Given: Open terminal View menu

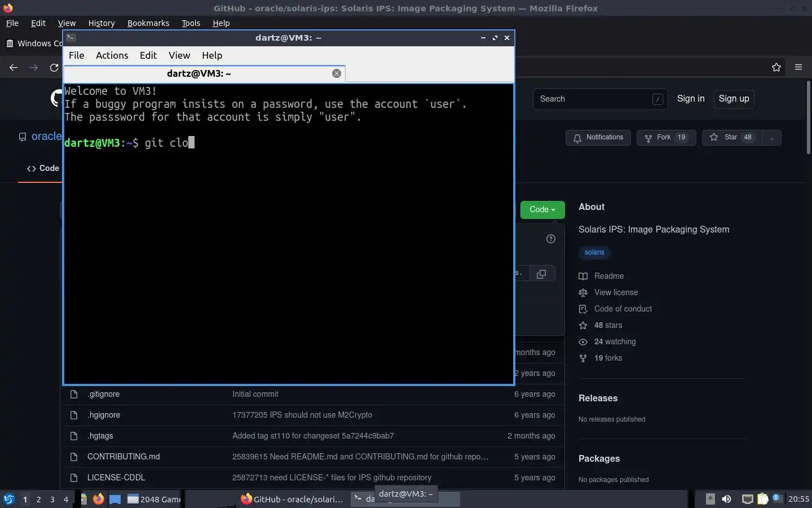Looking at the screenshot, I should (179, 55).
